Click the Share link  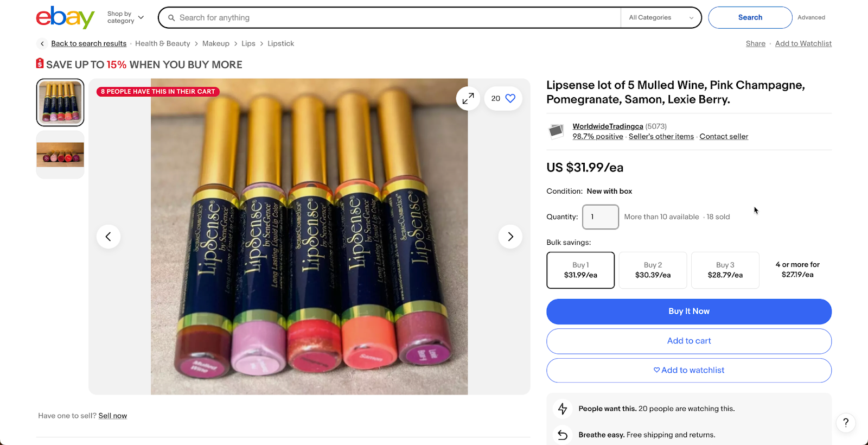(756, 43)
